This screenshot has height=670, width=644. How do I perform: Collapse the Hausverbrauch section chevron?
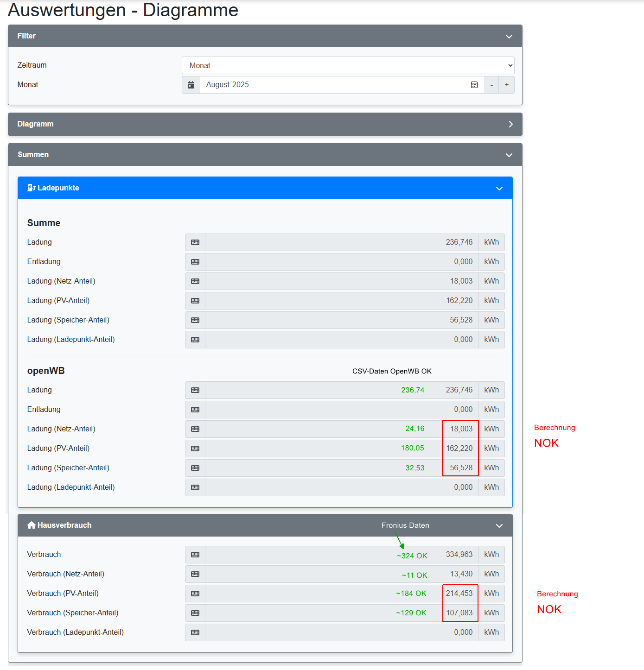click(x=499, y=525)
